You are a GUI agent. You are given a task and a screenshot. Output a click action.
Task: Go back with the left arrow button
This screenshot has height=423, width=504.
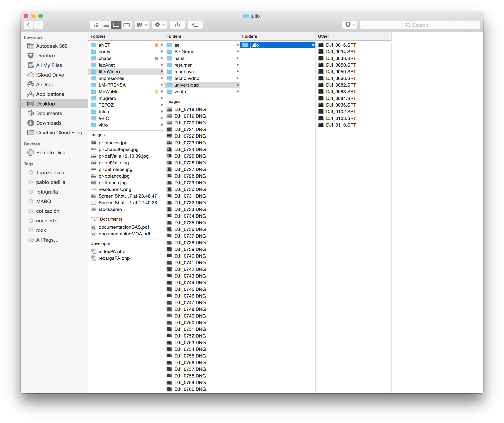[x=28, y=25]
